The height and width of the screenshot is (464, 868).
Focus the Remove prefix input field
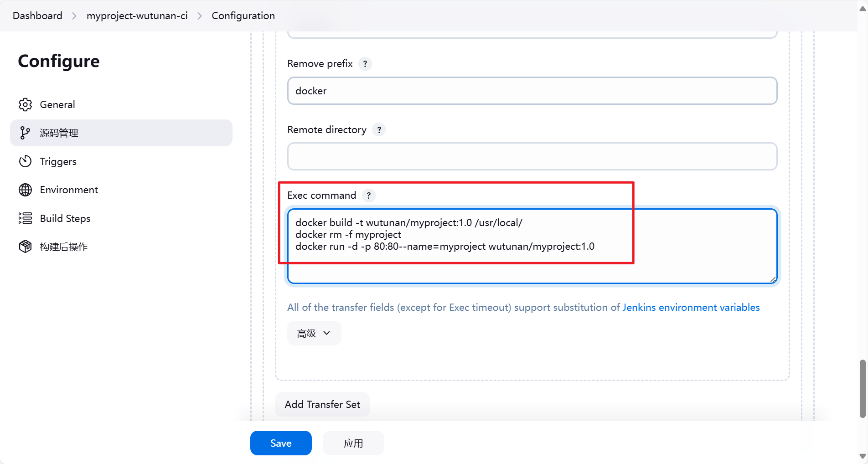(x=532, y=91)
